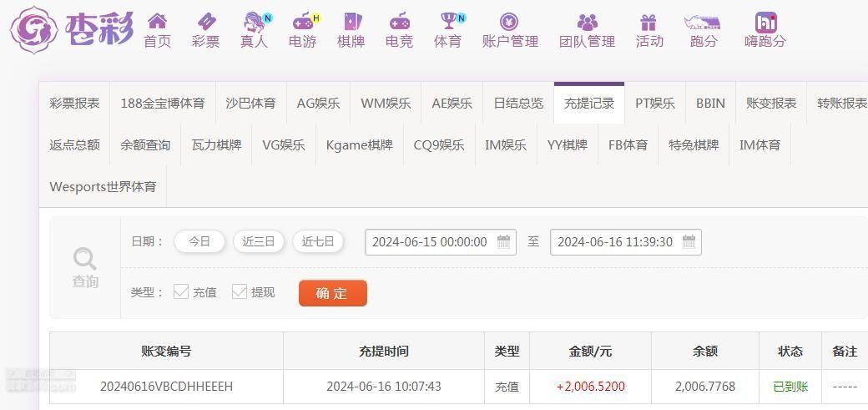Switch to the 余额查询 tab
The image size is (868, 410).
coord(145,145)
